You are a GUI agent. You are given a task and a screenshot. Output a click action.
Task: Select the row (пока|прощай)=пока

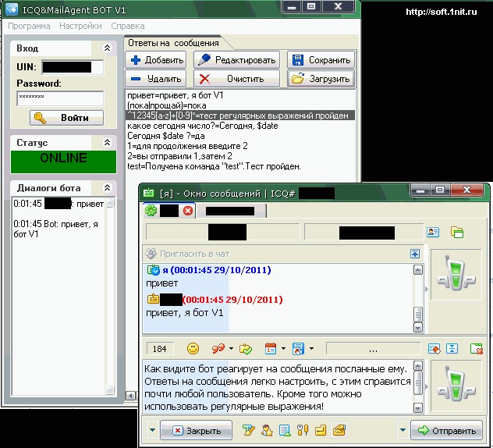(x=240, y=105)
